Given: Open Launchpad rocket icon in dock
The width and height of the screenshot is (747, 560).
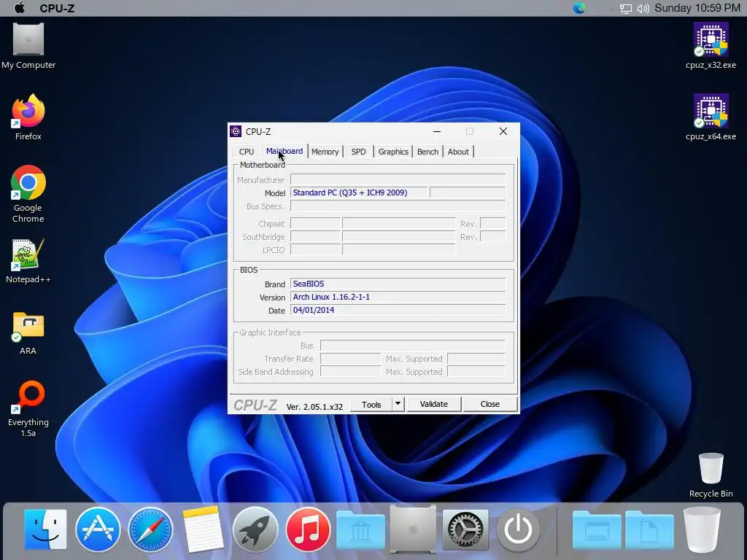Looking at the screenshot, I should tap(255, 529).
